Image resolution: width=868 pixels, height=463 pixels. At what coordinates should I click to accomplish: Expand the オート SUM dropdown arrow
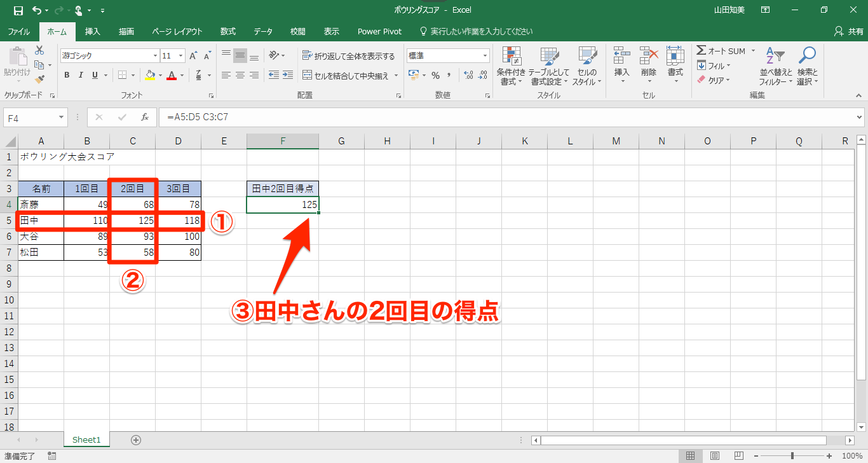point(753,51)
